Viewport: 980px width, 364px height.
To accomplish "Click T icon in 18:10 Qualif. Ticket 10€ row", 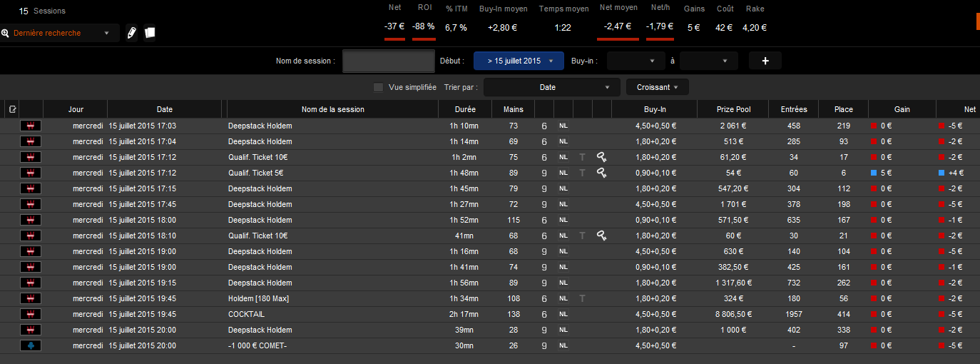I will click(x=582, y=236).
